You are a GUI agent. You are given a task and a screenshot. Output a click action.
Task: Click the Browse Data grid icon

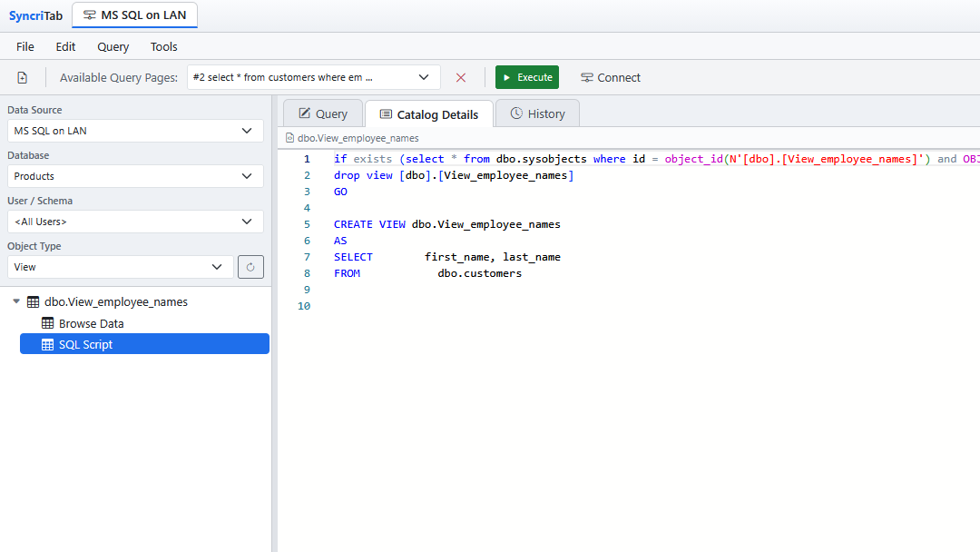47,323
